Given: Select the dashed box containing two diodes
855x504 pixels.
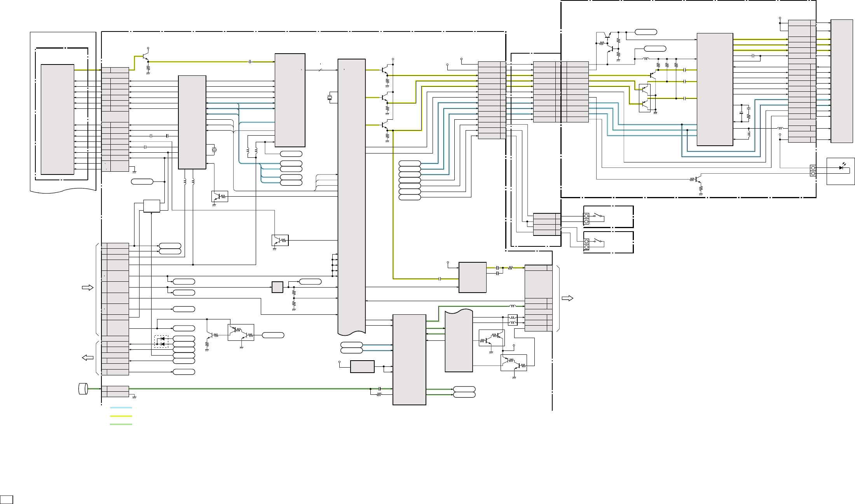Looking at the screenshot, I should pyautogui.click(x=161, y=342).
